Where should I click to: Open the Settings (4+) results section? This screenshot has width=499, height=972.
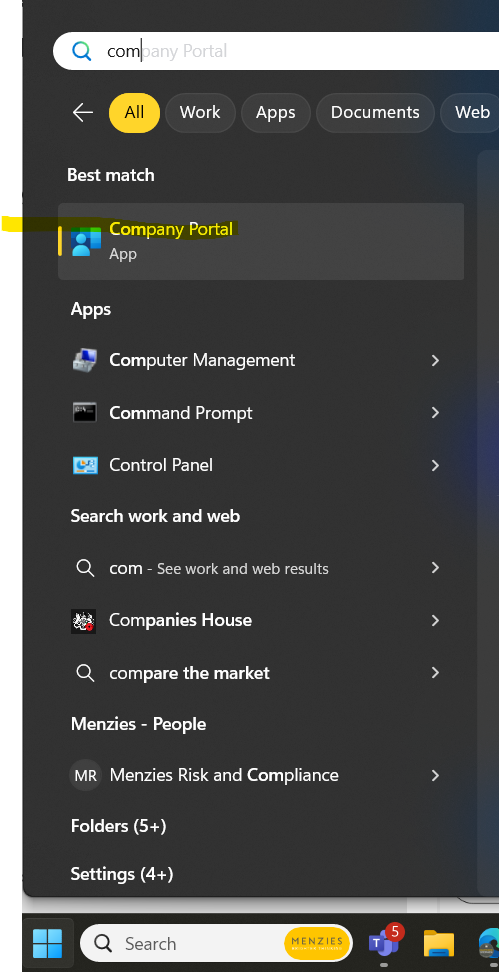coord(121,874)
